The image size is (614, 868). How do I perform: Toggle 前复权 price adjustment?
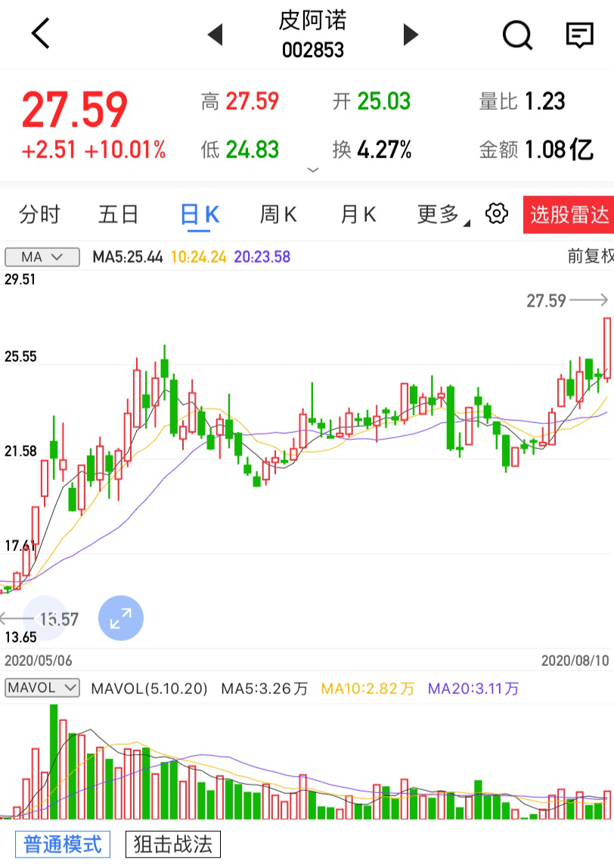[590, 257]
